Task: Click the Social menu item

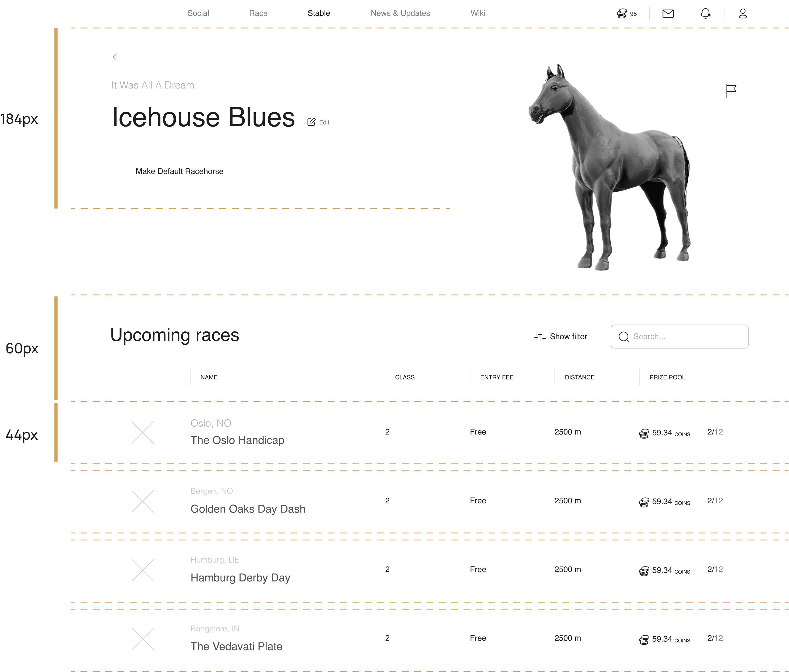Action: [x=198, y=13]
